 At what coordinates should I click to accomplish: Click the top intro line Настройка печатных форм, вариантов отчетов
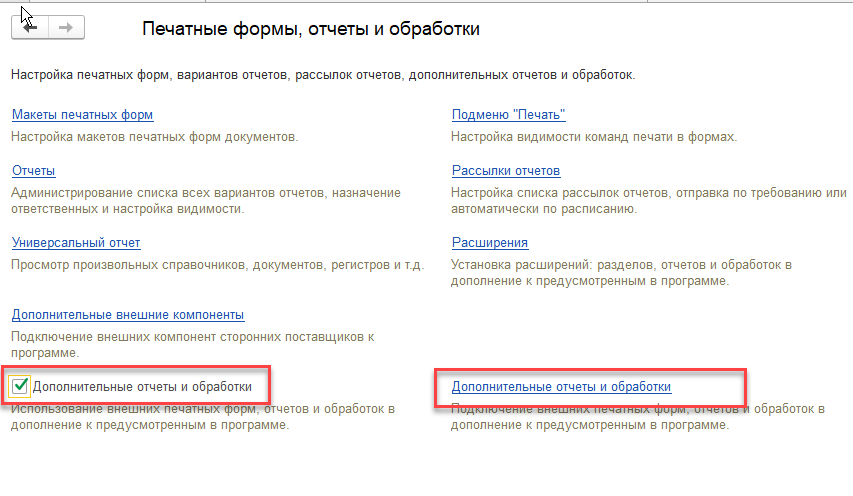(323, 75)
